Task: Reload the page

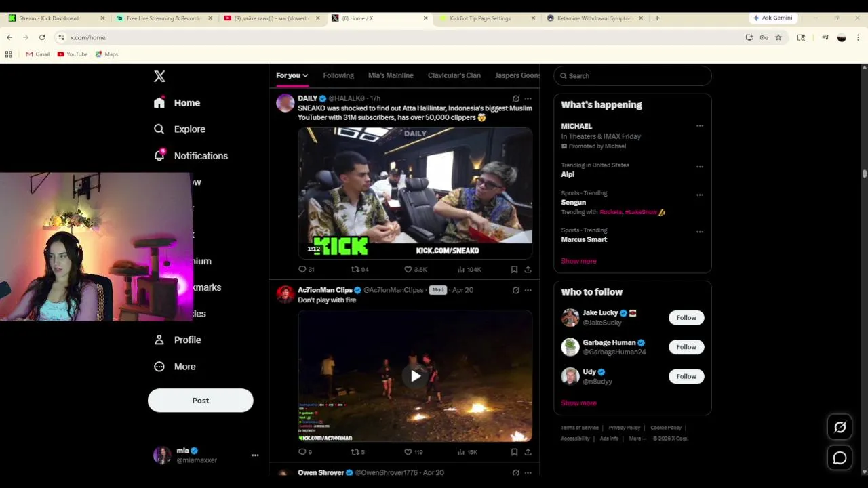Action: [42, 37]
